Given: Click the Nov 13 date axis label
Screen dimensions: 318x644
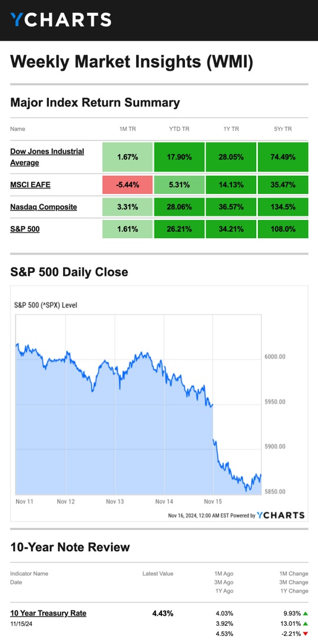Looking at the screenshot, I should (115, 502).
